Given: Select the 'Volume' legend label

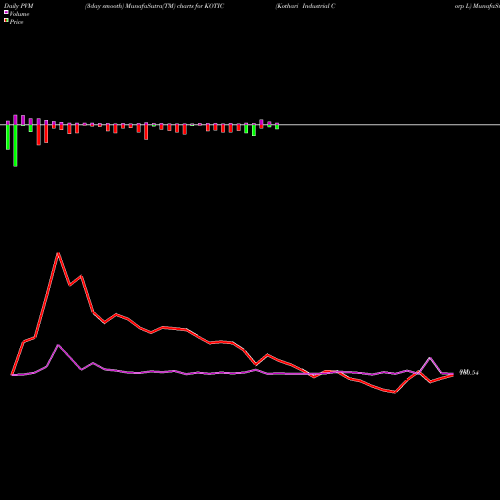Looking at the screenshot, I should tap(19, 14).
